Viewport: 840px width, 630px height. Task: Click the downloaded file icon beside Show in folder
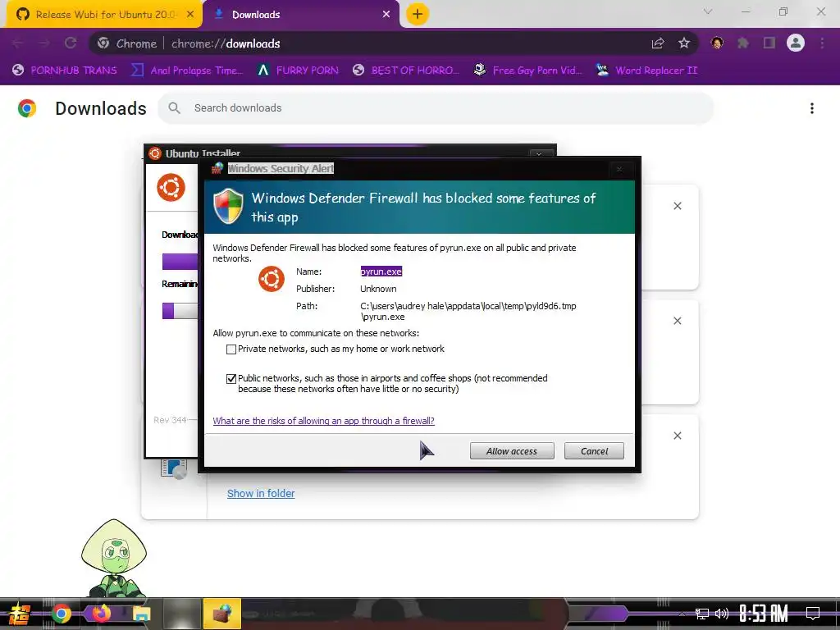coord(174,469)
